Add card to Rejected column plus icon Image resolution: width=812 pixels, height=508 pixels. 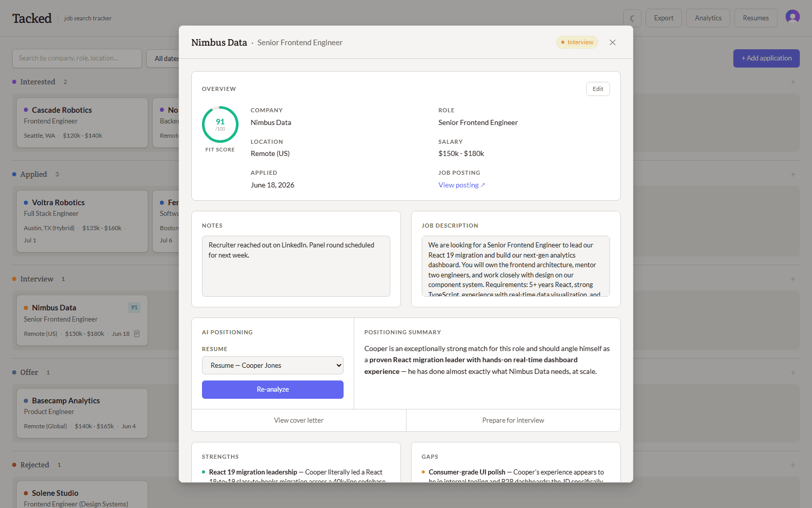click(793, 465)
